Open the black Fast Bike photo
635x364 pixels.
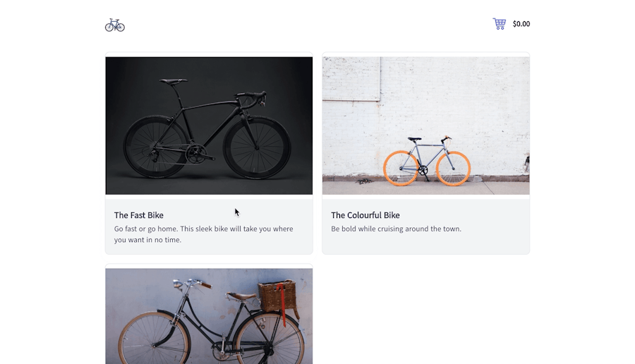point(209,126)
